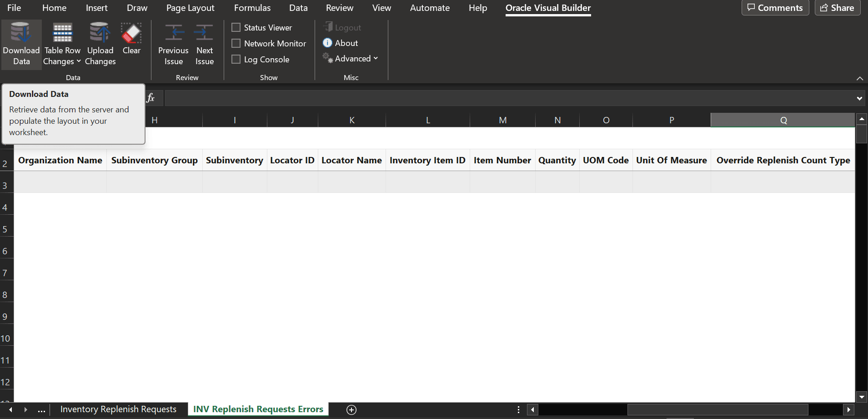Select row 10 header
The width and height of the screenshot is (868, 419).
[x=6, y=335]
